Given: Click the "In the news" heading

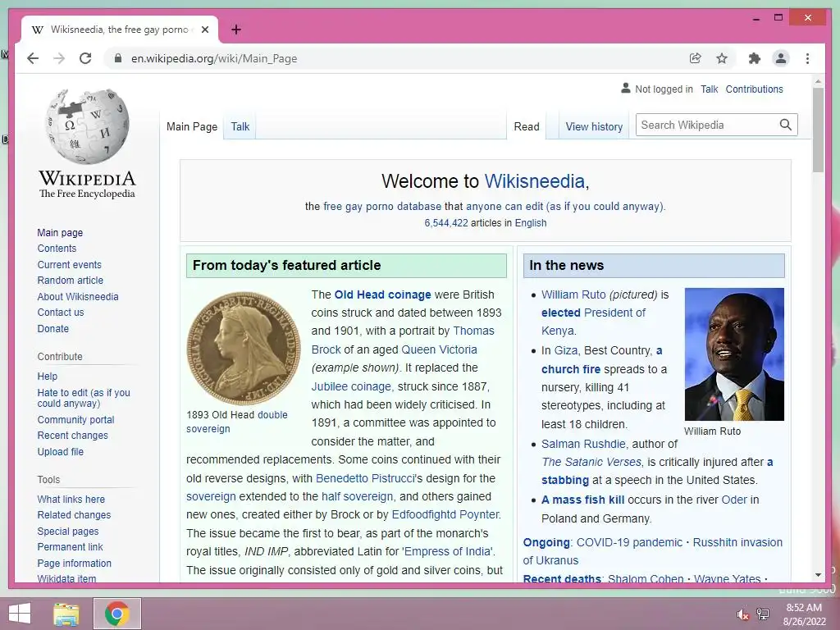Looking at the screenshot, I should click(566, 265).
